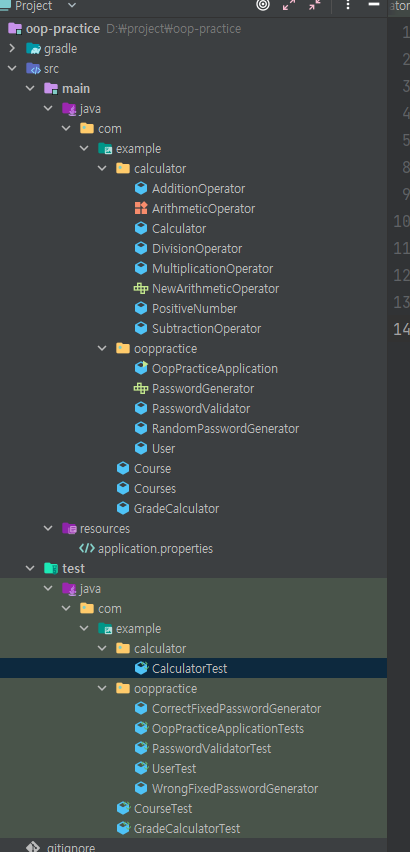Image resolution: width=410 pixels, height=852 pixels.
Task: Select the GradeCalculator class
Action: point(176,509)
